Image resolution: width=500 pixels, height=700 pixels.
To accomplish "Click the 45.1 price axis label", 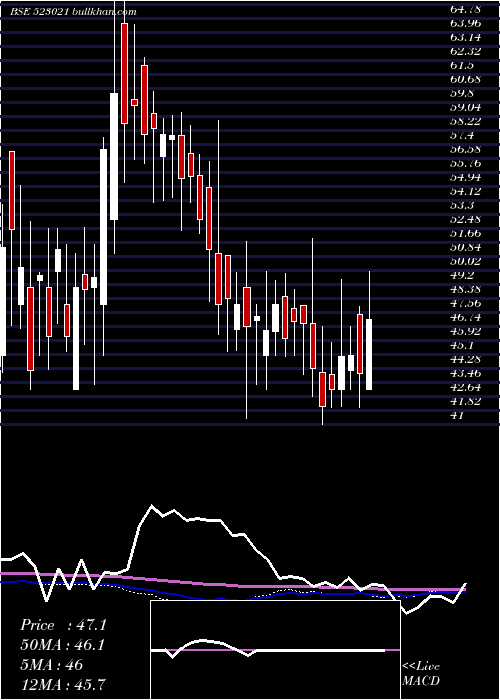I will coord(461,346).
